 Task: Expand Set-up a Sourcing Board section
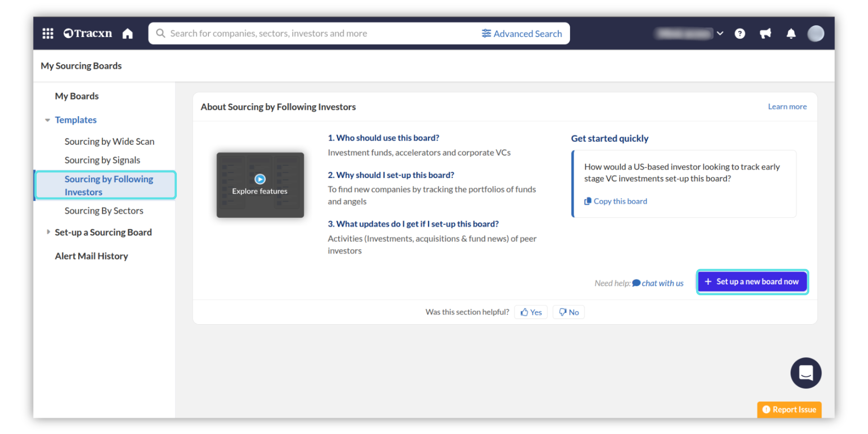tap(48, 232)
